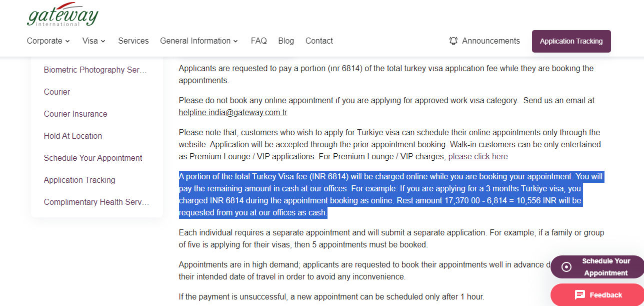Go to the Blog page
644x306 pixels.
[286, 41]
